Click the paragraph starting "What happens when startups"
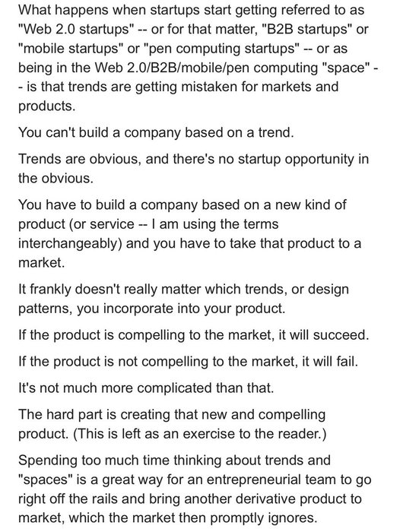Screen dimensions: 403x532 click(198, 58)
